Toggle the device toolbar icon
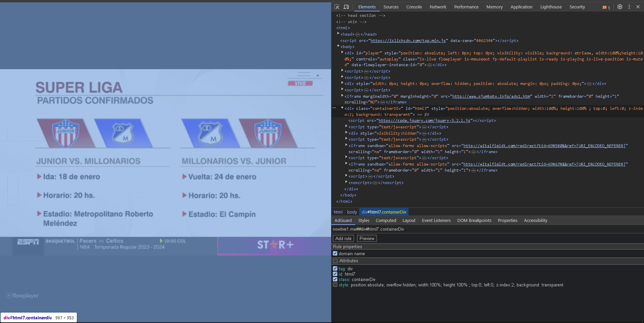The height and width of the screenshot is (323, 644). click(346, 6)
